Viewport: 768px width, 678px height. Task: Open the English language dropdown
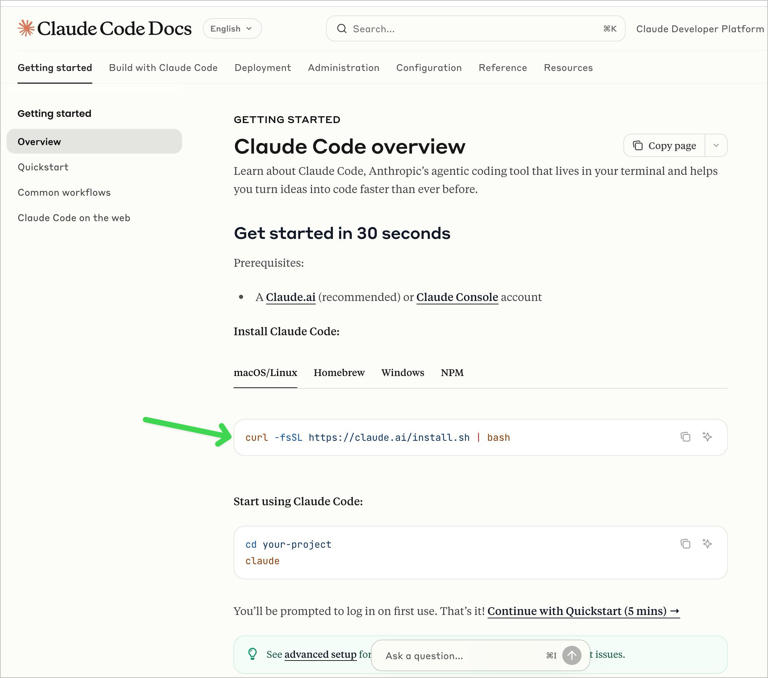click(232, 29)
